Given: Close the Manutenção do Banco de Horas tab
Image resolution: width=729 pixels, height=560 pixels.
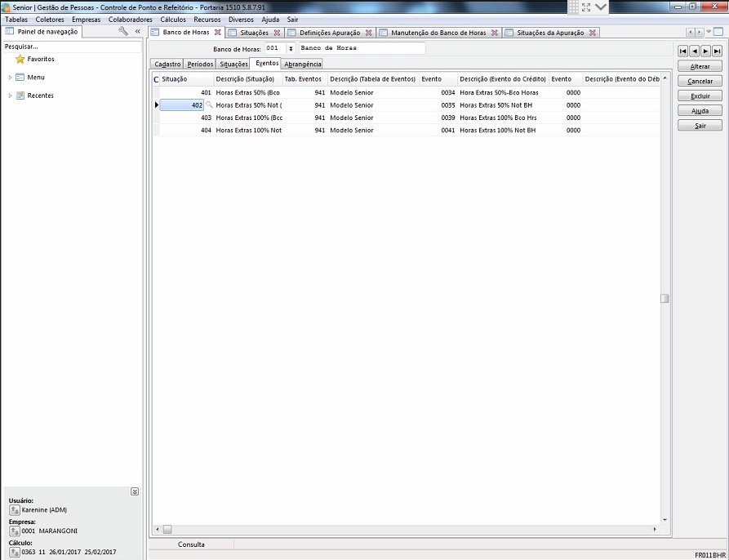Looking at the screenshot, I should pos(496,33).
